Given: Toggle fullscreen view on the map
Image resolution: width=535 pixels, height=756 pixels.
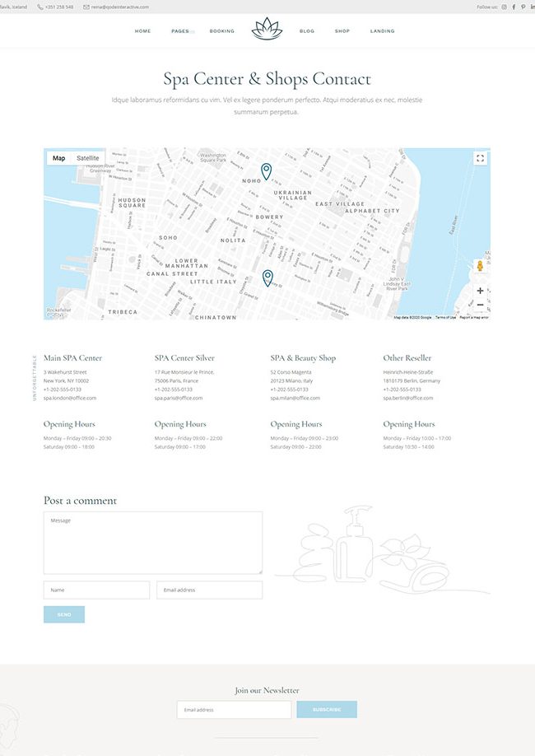Looking at the screenshot, I should 481,158.
